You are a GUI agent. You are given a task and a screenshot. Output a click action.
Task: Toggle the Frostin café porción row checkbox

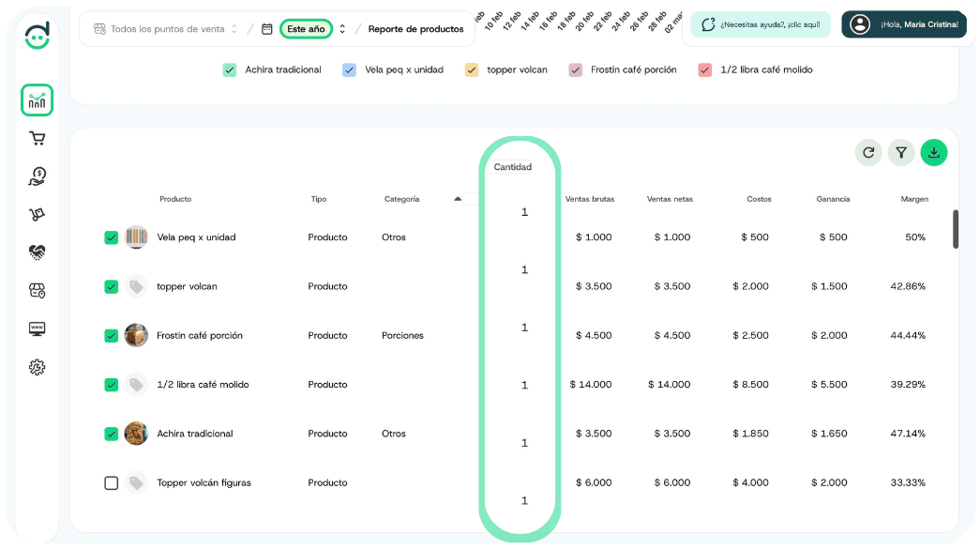point(111,335)
